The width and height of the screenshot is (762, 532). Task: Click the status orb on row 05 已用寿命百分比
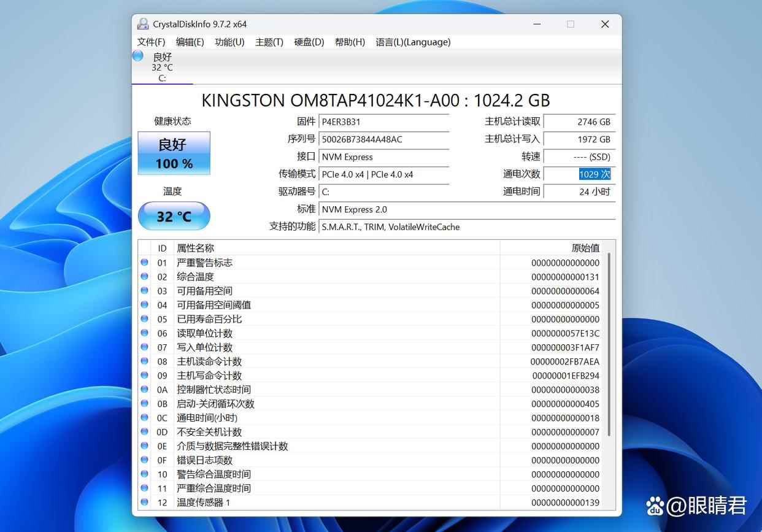pos(144,318)
